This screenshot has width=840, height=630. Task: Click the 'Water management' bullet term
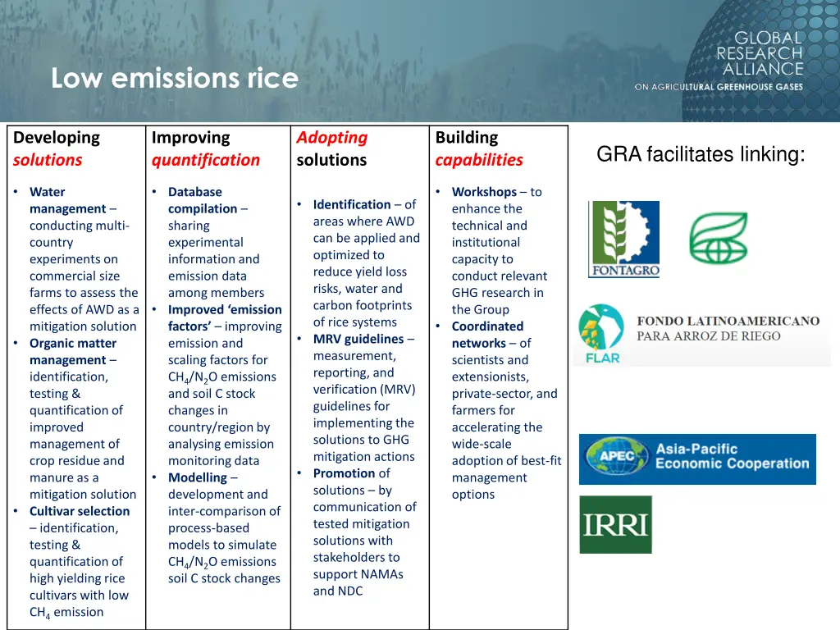tap(68, 200)
